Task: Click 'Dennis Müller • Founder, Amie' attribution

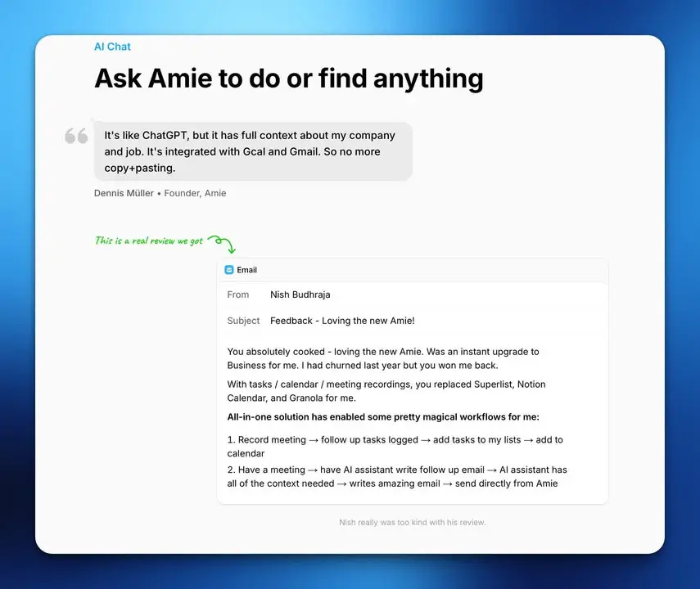Action: (160, 193)
